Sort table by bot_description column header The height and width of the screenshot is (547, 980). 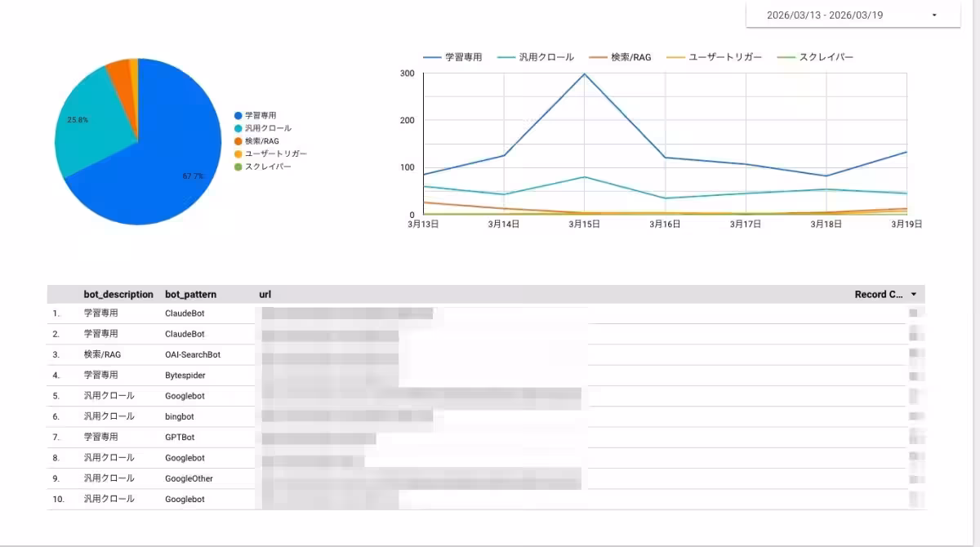118,295
